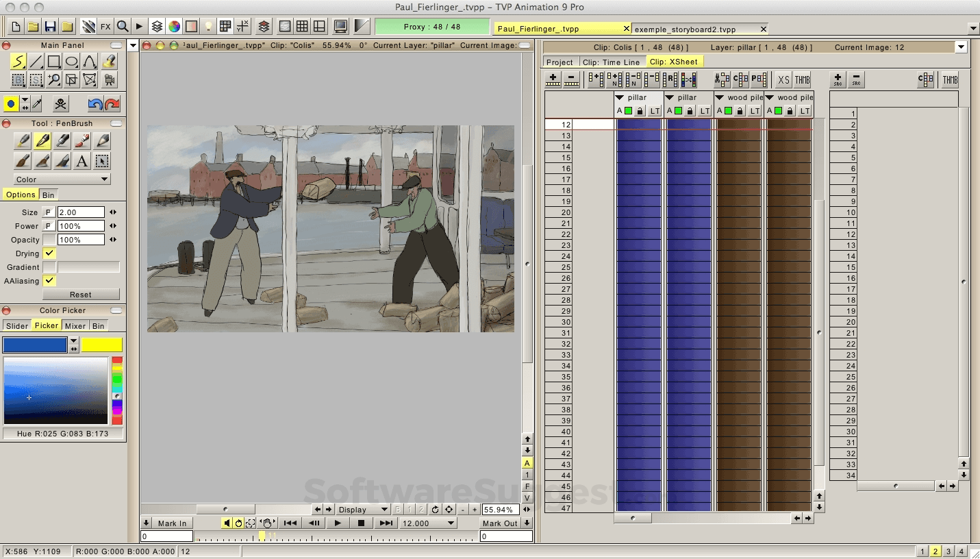The height and width of the screenshot is (559, 980).
Task: Toggle green visibility square on first pillar layer
Action: click(628, 111)
